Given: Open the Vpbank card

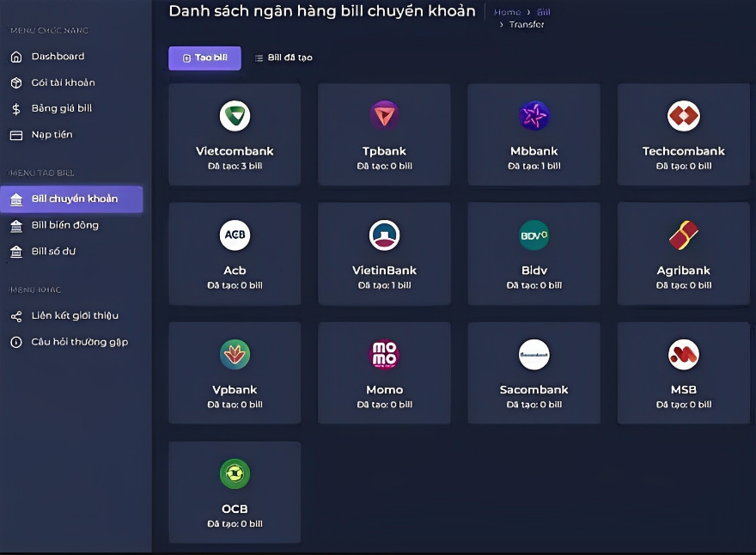Looking at the screenshot, I should tap(235, 373).
